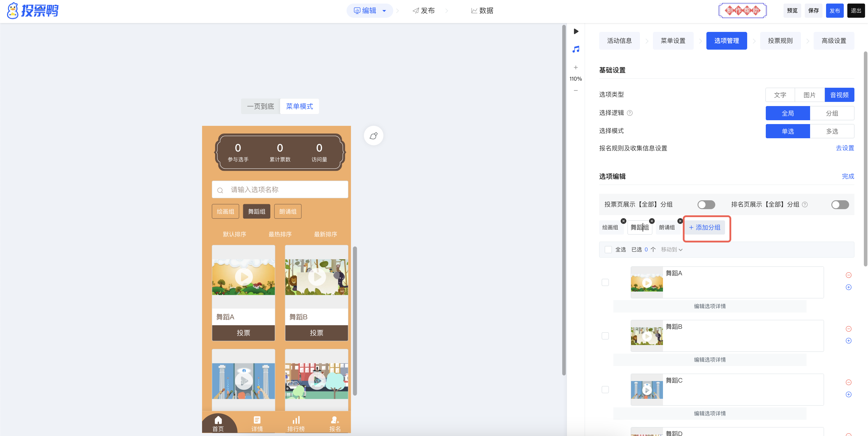Open the 制作帮助 banner
The image size is (868, 436).
pyautogui.click(x=743, y=11)
